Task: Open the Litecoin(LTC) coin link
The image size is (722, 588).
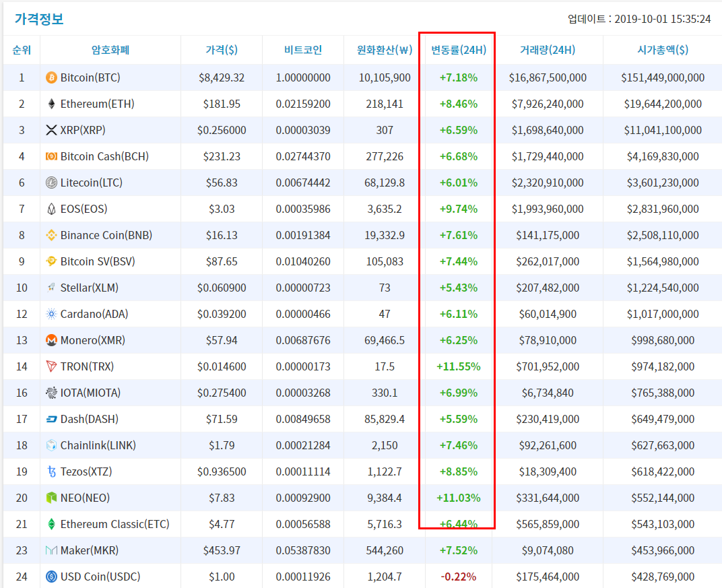Action: 91,183
